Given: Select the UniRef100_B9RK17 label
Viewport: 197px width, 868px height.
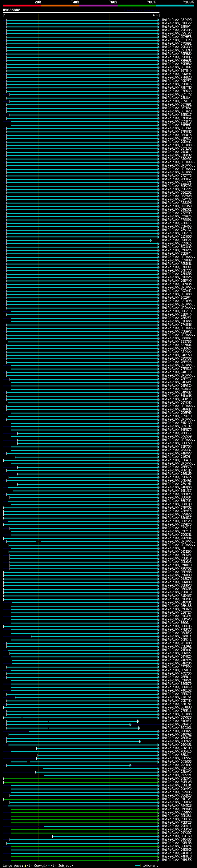Looking at the screenshot, I should coord(176,115).
